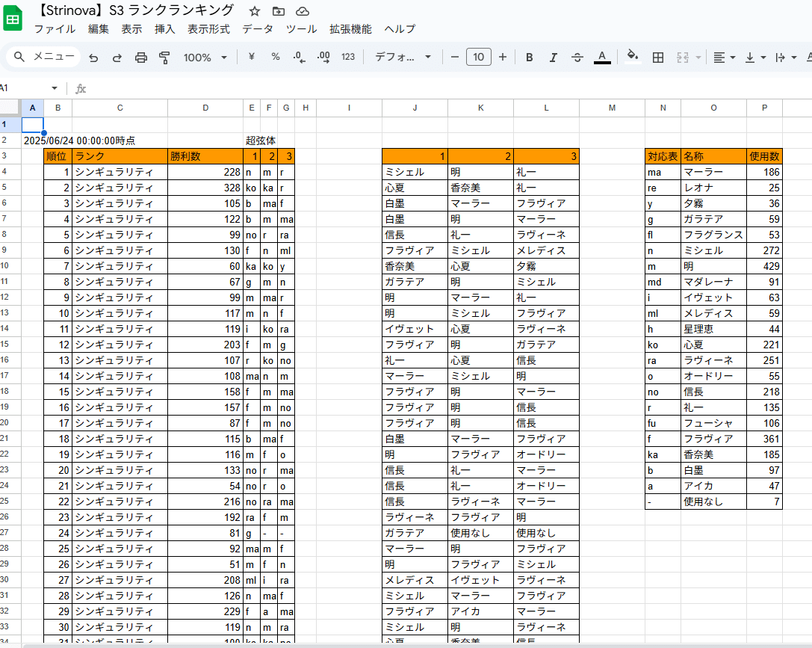Image resolution: width=812 pixels, height=648 pixels.
Task: Click the 勝利数 header cell
Action: [205, 156]
